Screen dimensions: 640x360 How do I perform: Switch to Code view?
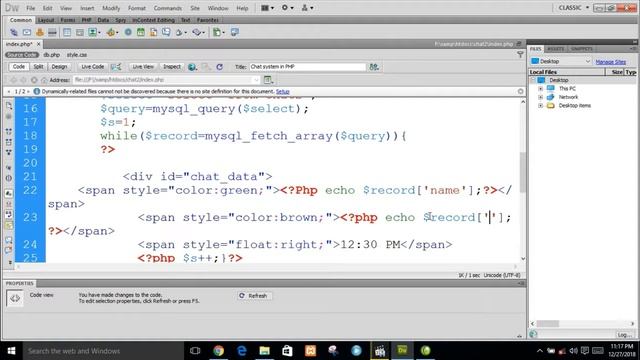(19, 67)
